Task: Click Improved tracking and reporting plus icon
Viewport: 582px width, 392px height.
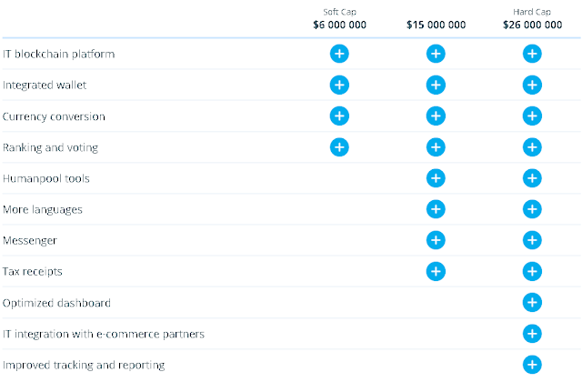Action: click(x=532, y=365)
